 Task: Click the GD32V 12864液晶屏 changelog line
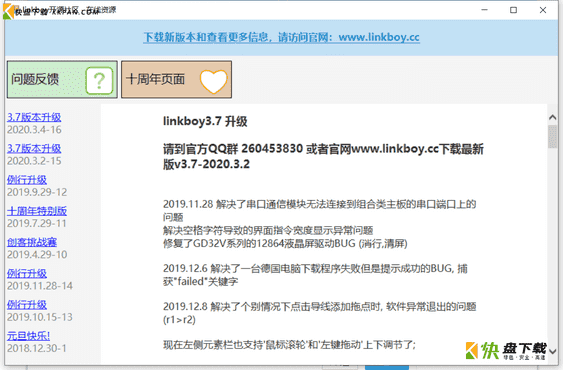tap(285, 244)
